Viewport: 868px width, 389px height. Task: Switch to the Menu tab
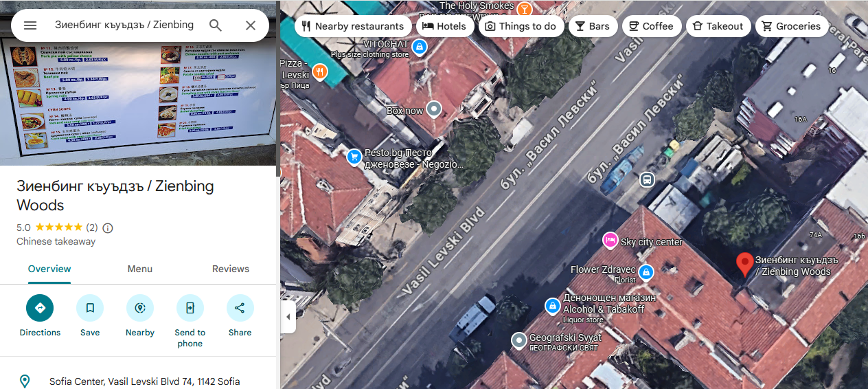pyautogui.click(x=140, y=269)
